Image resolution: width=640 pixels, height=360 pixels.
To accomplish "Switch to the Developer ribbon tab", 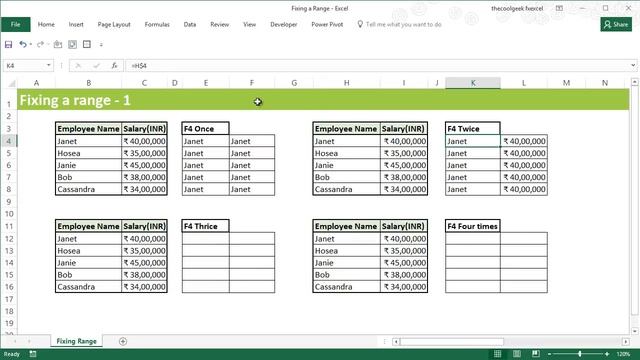I will [x=284, y=24].
